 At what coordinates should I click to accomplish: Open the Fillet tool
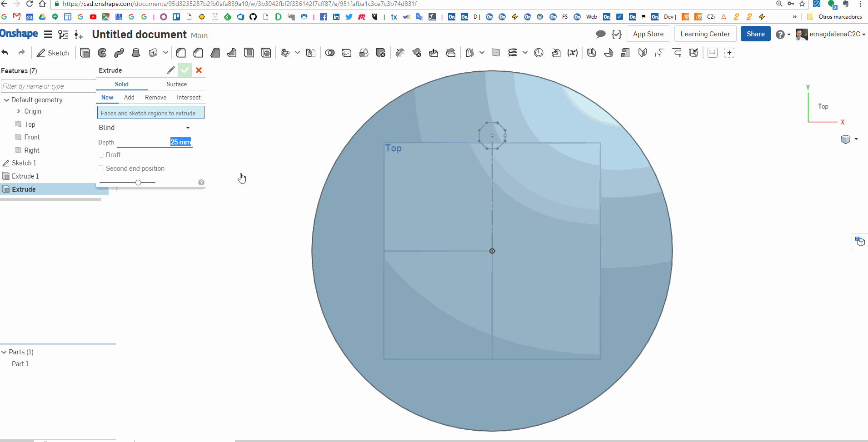[181, 52]
